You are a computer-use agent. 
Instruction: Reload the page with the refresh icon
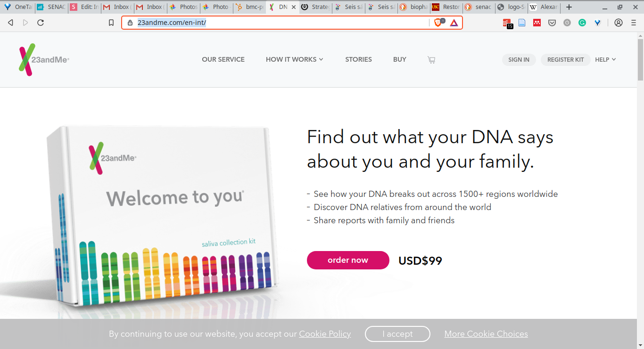click(x=41, y=23)
